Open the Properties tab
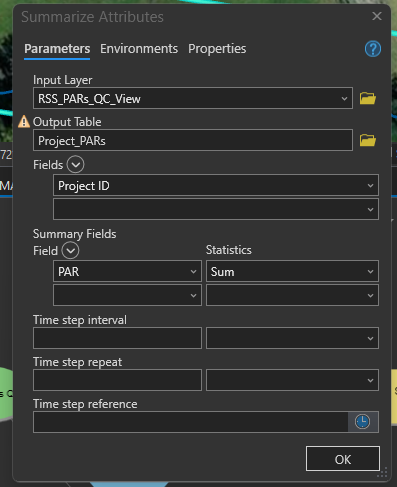 coord(217,49)
